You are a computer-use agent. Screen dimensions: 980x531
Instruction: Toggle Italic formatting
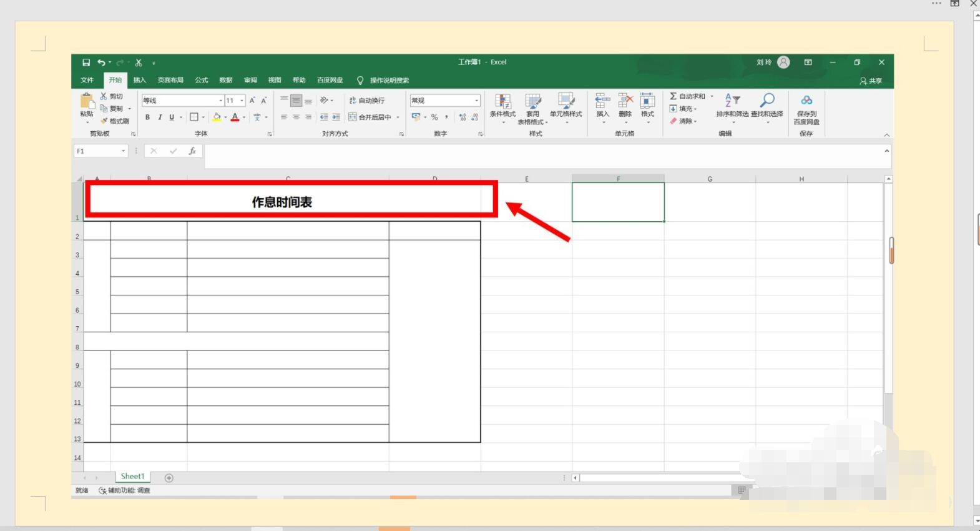coord(160,117)
